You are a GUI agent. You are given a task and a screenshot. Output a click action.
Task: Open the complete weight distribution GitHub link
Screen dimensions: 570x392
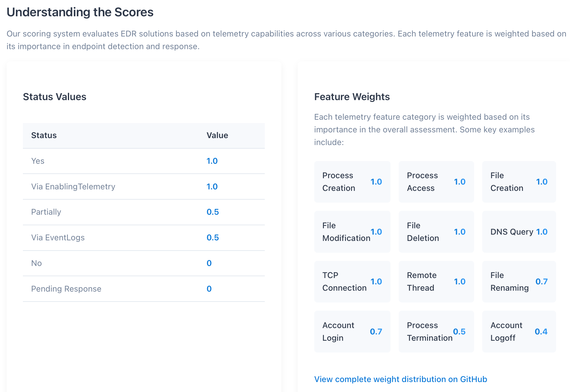[x=401, y=379]
